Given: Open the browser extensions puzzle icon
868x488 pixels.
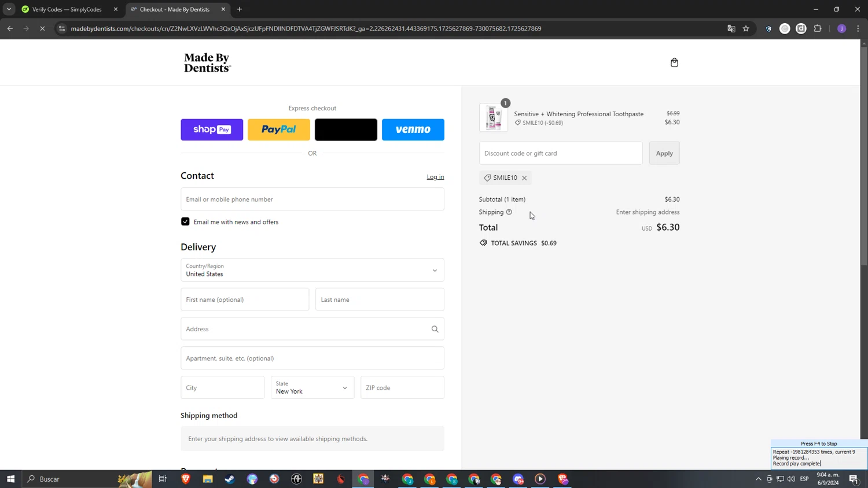Looking at the screenshot, I should (x=818, y=28).
